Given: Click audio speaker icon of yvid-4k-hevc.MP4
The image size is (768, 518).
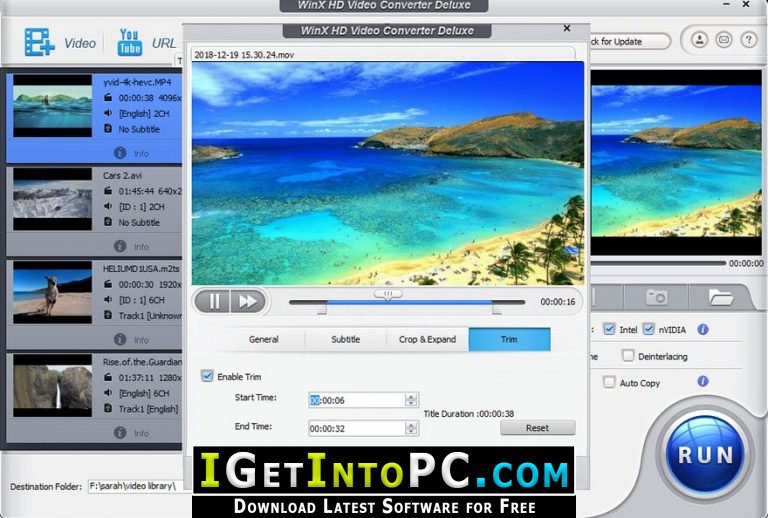Looking at the screenshot, I should click(x=108, y=113).
